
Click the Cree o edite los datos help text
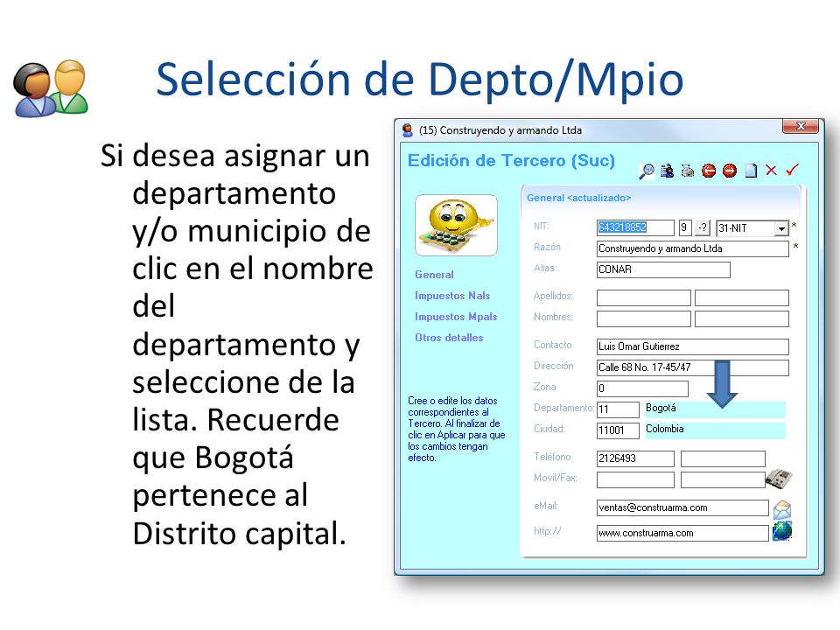pos(457,429)
